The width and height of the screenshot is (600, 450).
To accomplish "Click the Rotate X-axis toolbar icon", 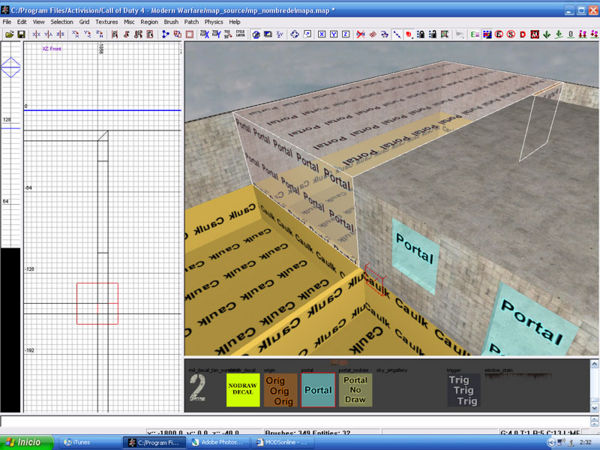I will click(76, 34).
